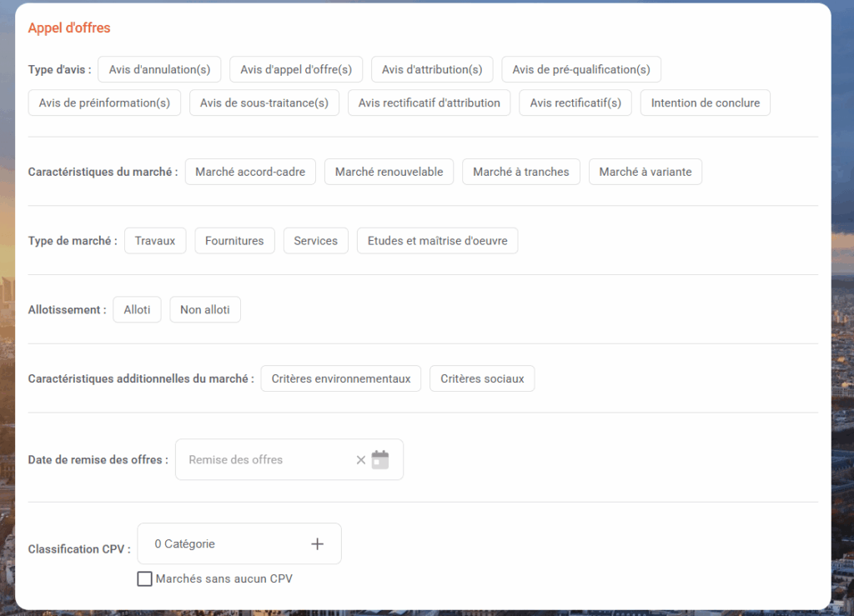Enable Marché accord-cadre characteristic

click(x=250, y=172)
